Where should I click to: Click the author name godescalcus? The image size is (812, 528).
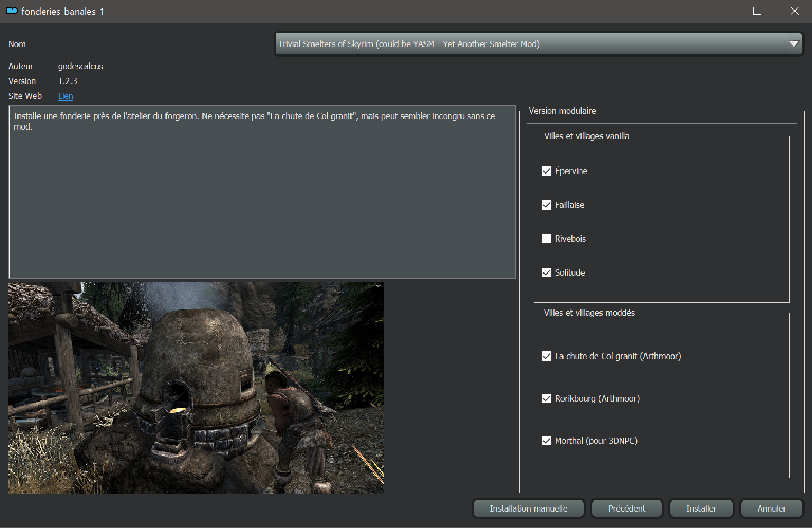pos(80,66)
